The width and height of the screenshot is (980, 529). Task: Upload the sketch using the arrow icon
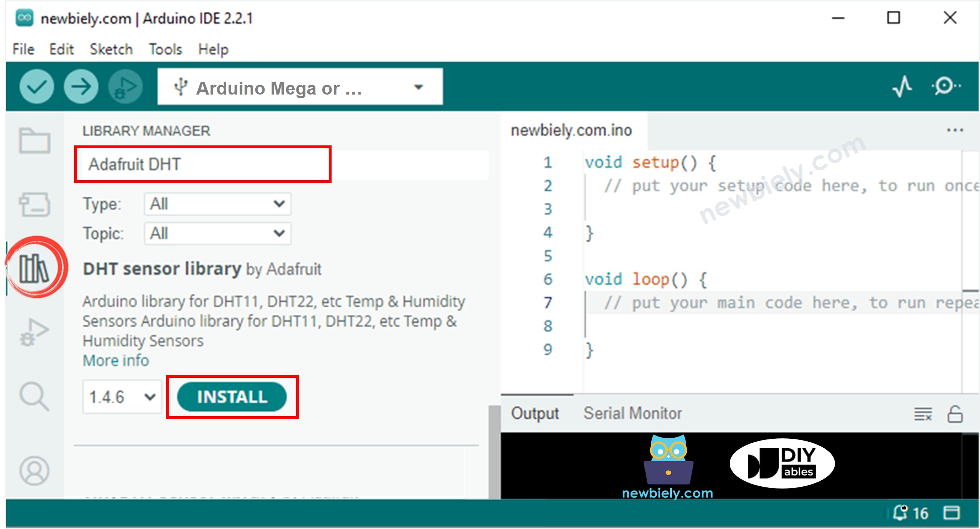click(x=81, y=87)
